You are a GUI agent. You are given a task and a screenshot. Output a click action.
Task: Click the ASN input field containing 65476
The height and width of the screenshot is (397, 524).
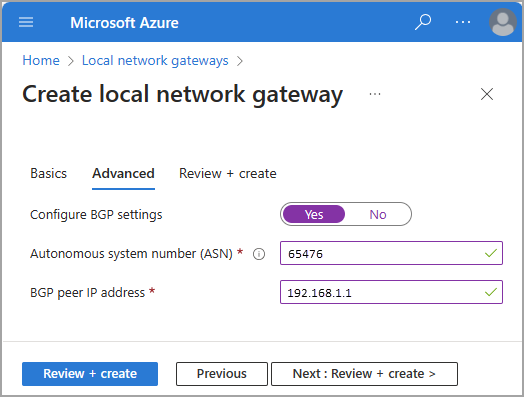coord(391,253)
